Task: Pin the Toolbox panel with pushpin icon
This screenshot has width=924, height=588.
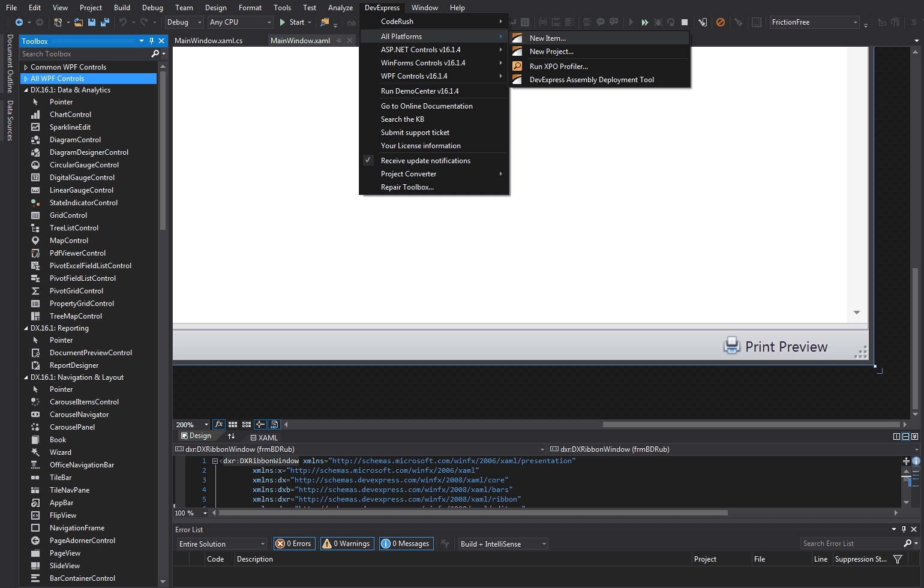Action: [151, 41]
